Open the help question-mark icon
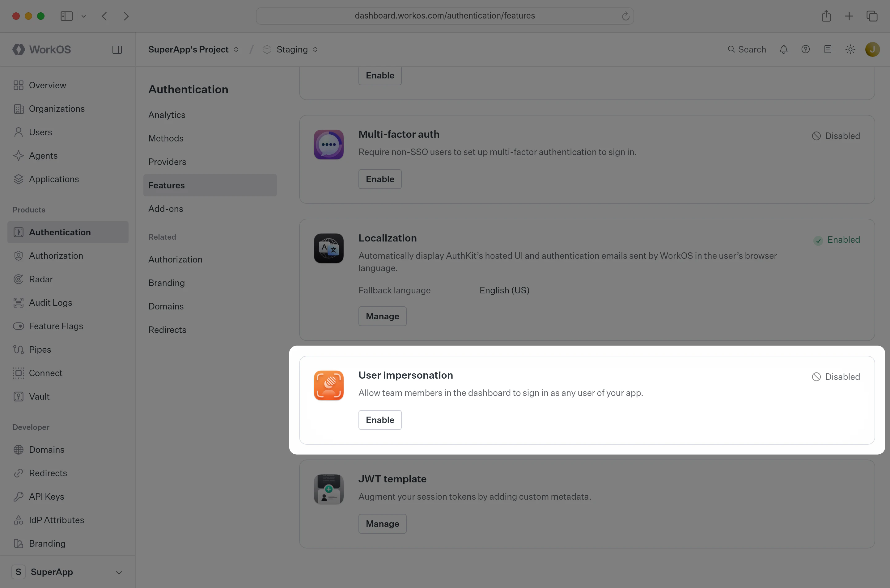The image size is (890, 588). 806,49
